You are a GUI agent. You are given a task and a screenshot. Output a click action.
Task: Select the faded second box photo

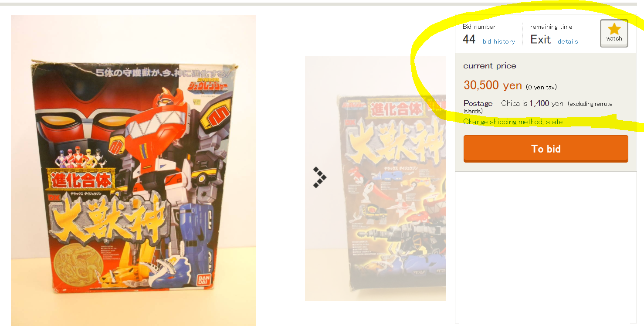click(376, 178)
